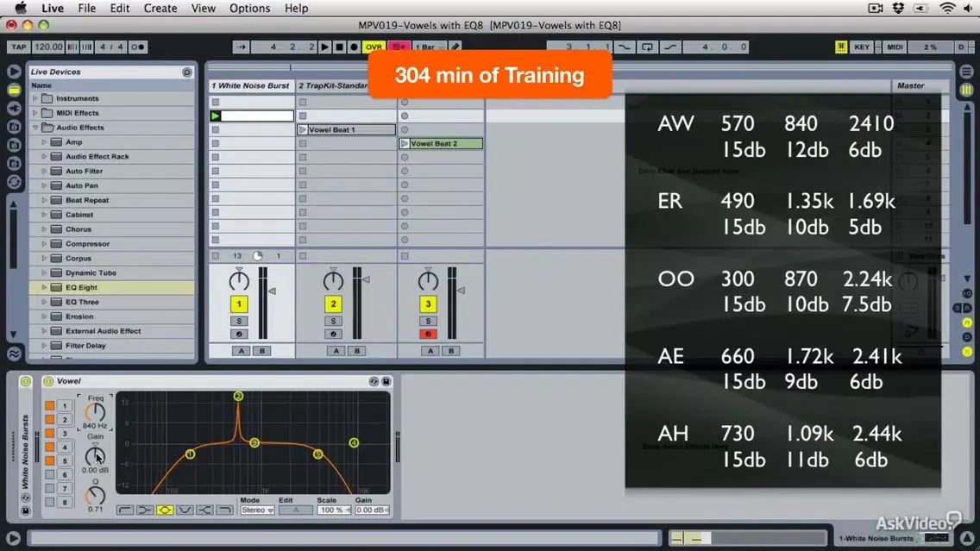Disable EQ band 1 orange activator
This screenshot has width=980, height=551.
click(49, 406)
